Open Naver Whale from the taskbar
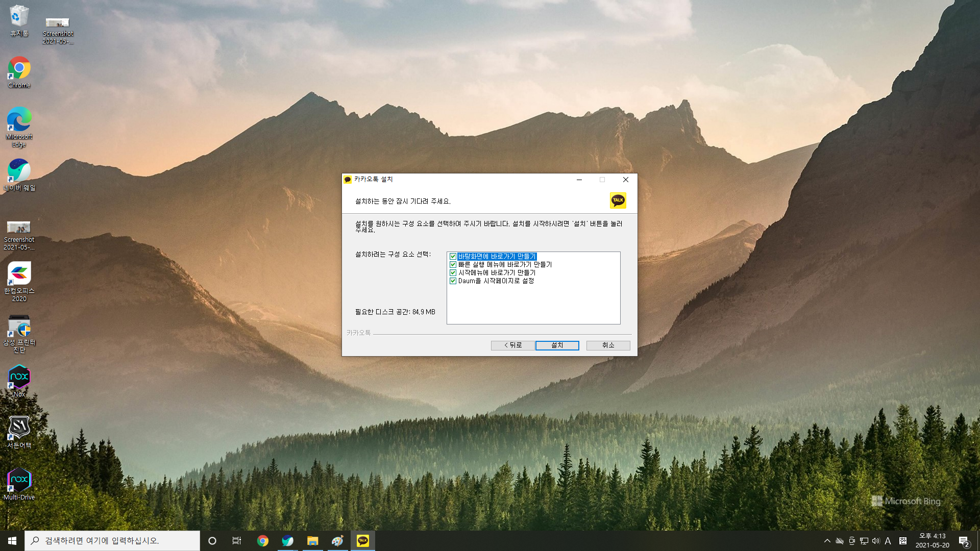This screenshot has height=551, width=980. (288, 541)
